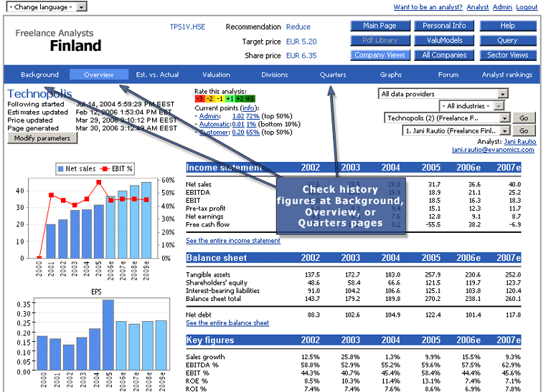Click the Reduce recommendation value
The width and height of the screenshot is (546, 392).
pyautogui.click(x=298, y=27)
